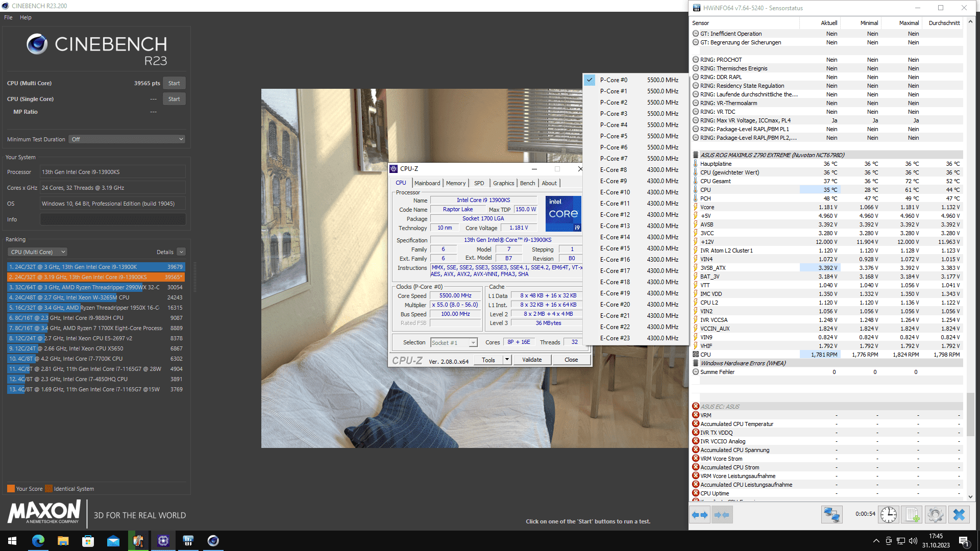The image size is (980, 551).
Task: Click HWiNFO shrink columns arrows icon
Action: tap(722, 515)
